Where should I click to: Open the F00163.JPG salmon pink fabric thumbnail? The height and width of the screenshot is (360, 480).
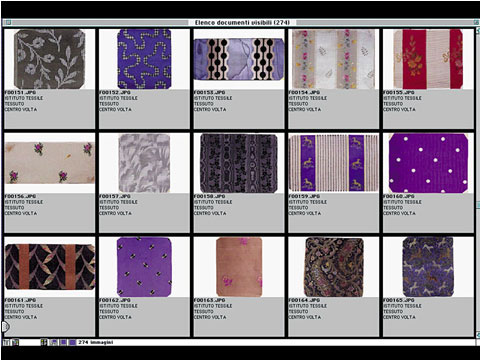point(239,267)
